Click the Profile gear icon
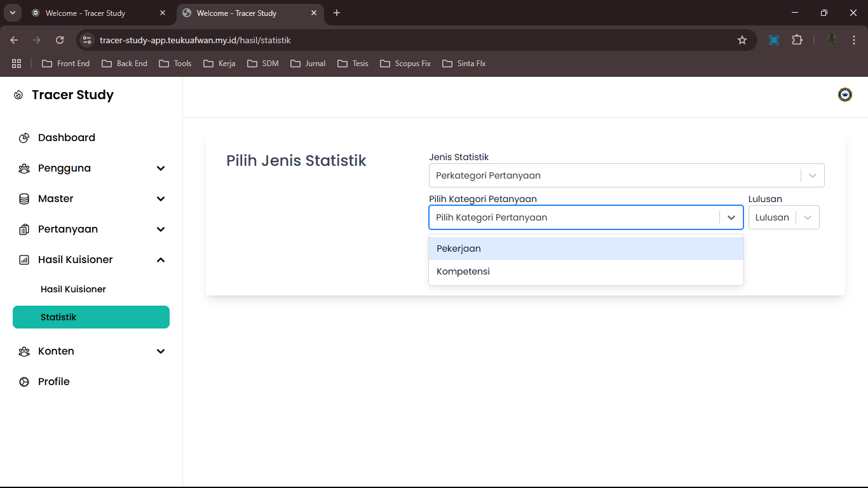Screen dimensions: 868x488 [x=24, y=382]
